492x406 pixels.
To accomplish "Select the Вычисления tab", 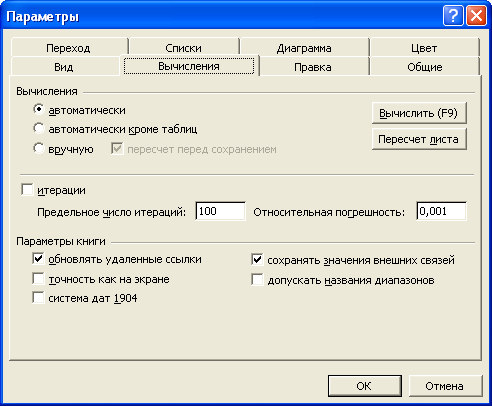I will click(x=189, y=66).
